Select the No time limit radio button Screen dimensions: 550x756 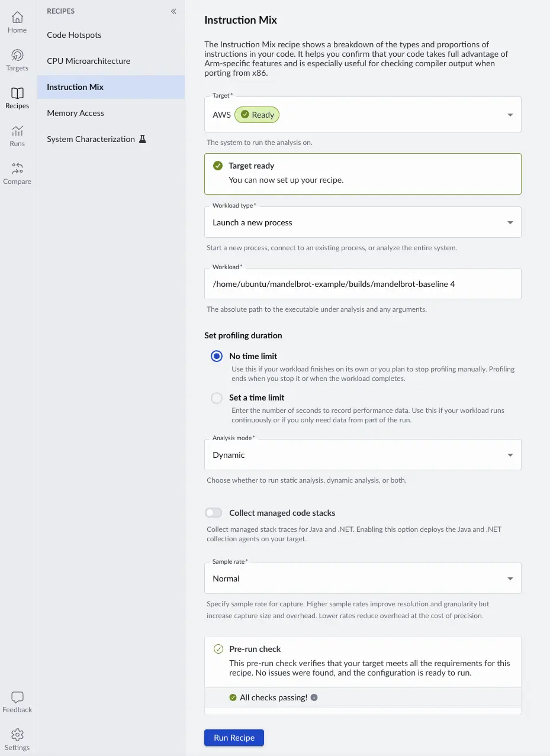click(x=217, y=356)
